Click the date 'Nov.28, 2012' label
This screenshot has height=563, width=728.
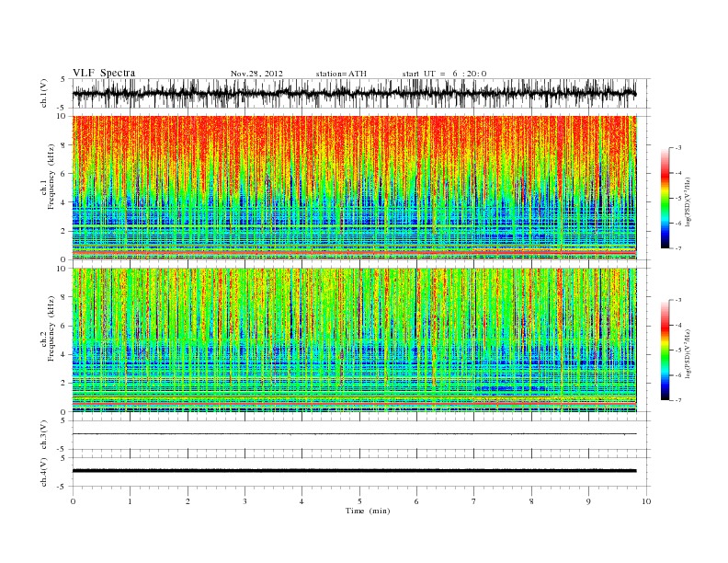pos(256,74)
